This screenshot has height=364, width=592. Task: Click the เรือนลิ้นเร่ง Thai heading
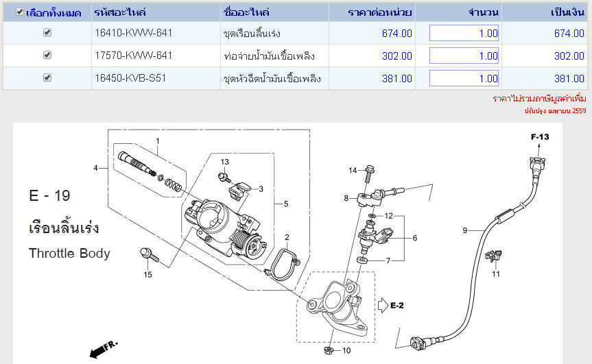(x=64, y=228)
